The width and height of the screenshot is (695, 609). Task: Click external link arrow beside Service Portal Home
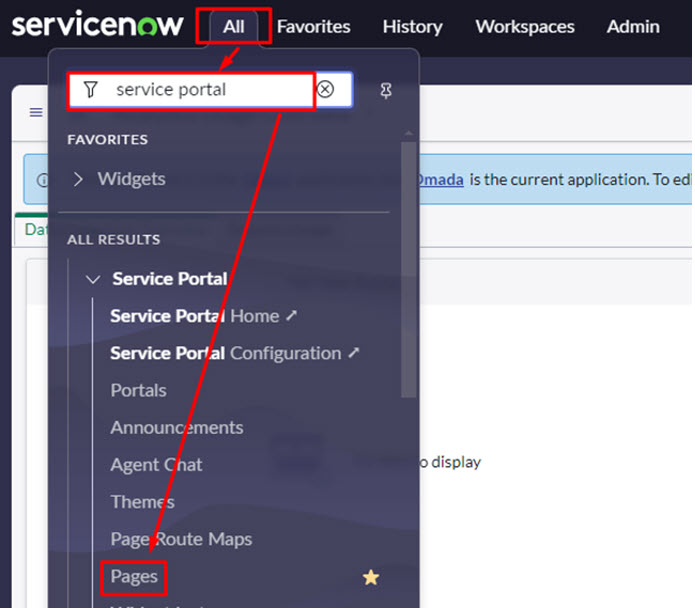(x=291, y=316)
